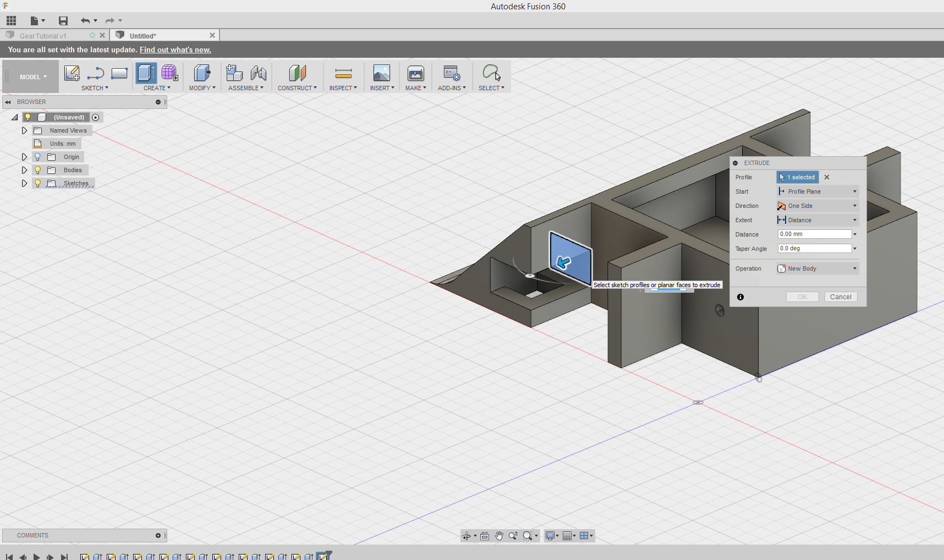
Task: Open the Direction One Side dropdown
Action: [817, 206]
